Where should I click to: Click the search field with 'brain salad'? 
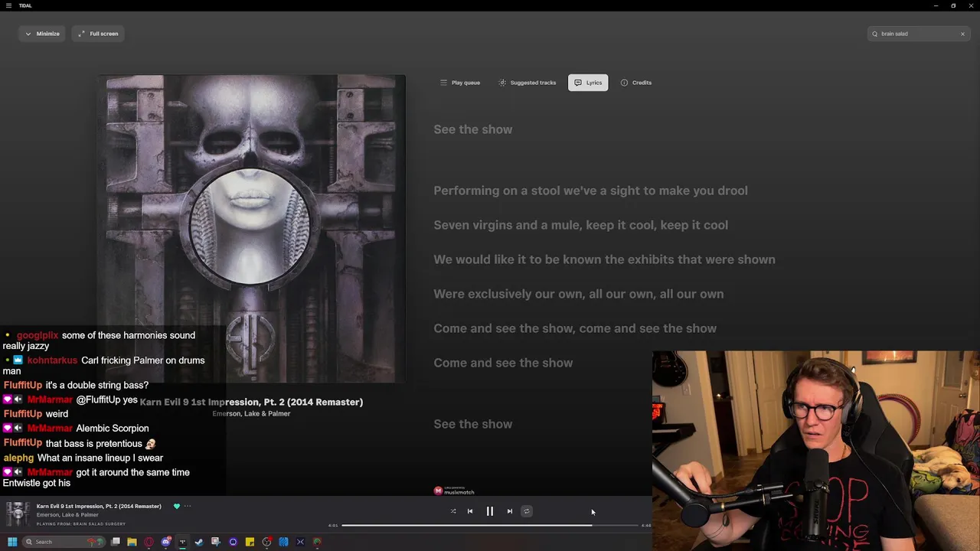917,34
